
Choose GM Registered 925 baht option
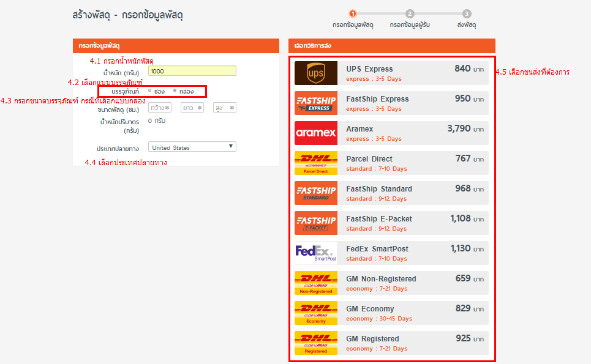point(391,343)
